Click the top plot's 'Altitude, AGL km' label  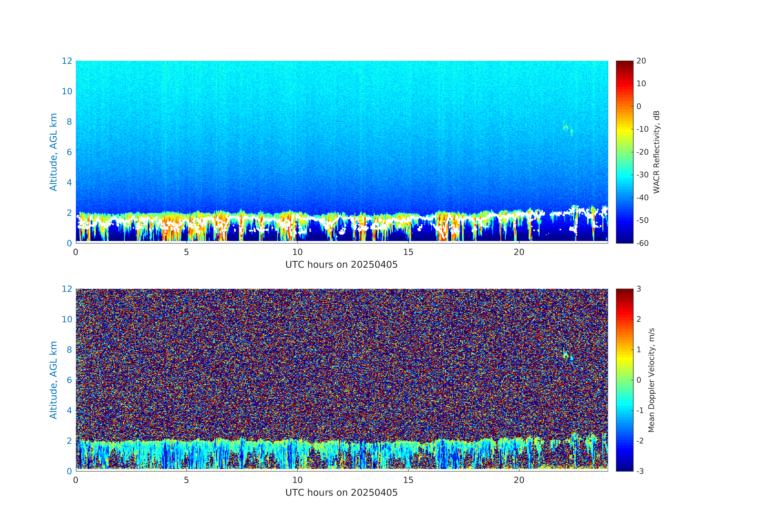(53, 152)
